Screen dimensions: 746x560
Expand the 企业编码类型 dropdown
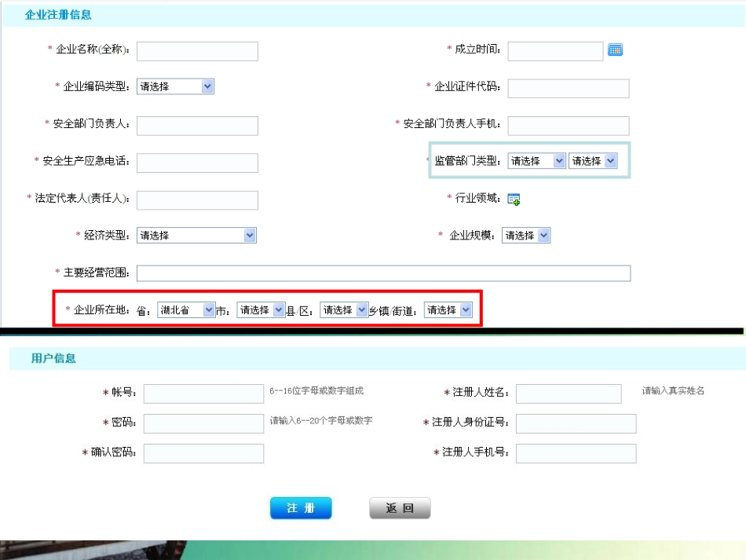pos(175,86)
